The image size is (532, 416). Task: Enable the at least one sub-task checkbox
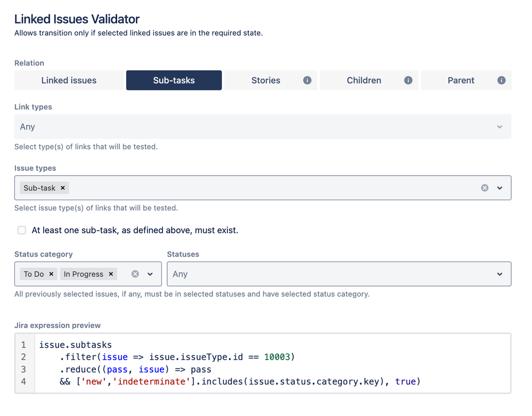(x=21, y=230)
